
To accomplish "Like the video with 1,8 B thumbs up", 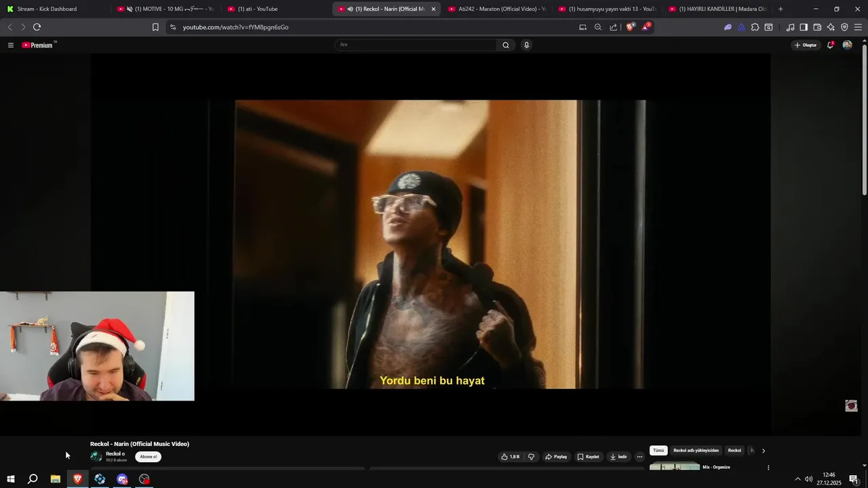I will [x=511, y=457].
